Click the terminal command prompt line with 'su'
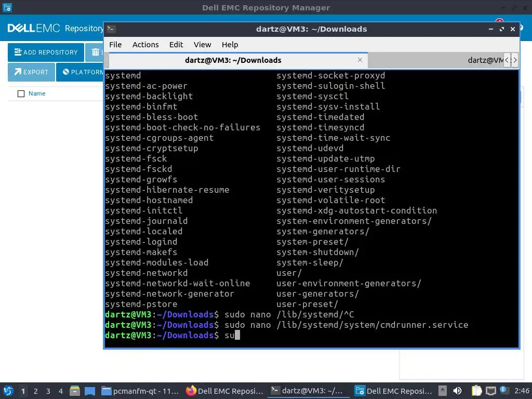The width and height of the screenshot is (532, 399). point(172,335)
